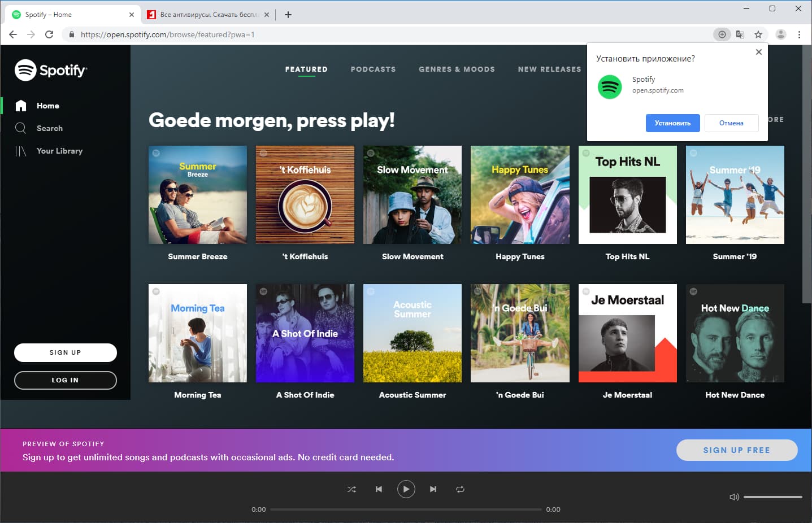This screenshot has width=812, height=523.
Task: Click the song progress bar
Action: click(406, 509)
